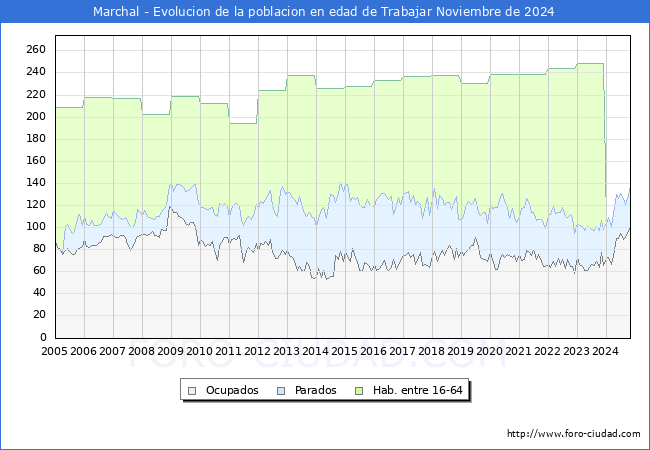Click the 160 y-axis value
Viewport: 650px width, 450px height.
click(x=36, y=161)
